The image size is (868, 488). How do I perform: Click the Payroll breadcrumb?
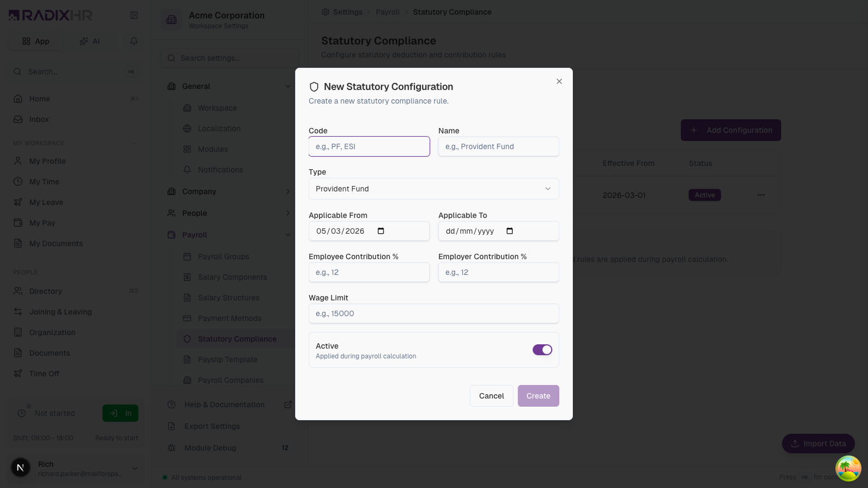click(x=387, y=12)
